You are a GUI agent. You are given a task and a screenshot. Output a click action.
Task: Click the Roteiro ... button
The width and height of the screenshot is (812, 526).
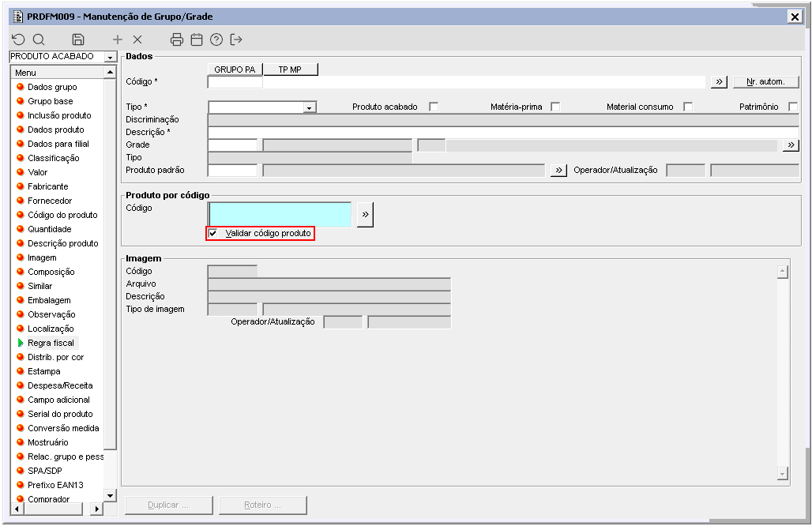(x=262, y=505)
